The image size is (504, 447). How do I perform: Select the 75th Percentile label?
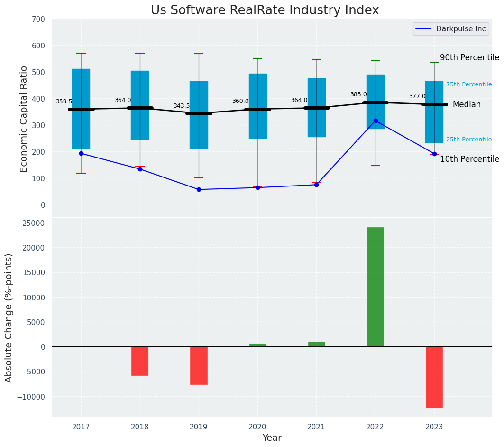[468, 84]
